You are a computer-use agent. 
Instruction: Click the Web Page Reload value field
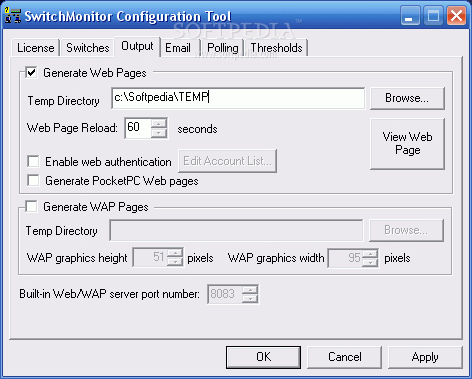[138, 128]
